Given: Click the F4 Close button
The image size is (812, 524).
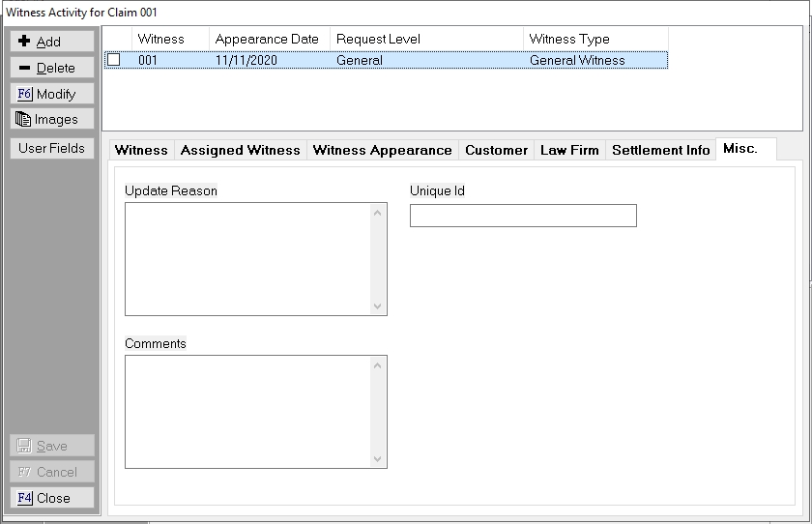Looking at the screenshot, I should pos(52,498).
